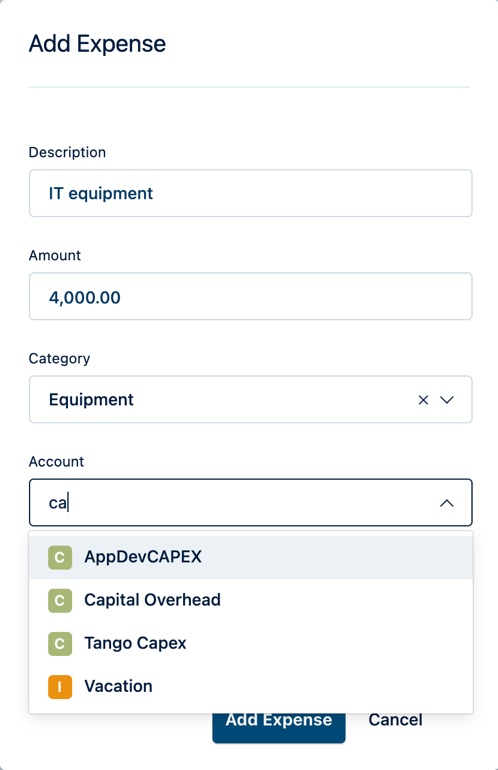The height and width of the screenshot is (770, 498).
Task: Click the Account label
Action: 56,462
